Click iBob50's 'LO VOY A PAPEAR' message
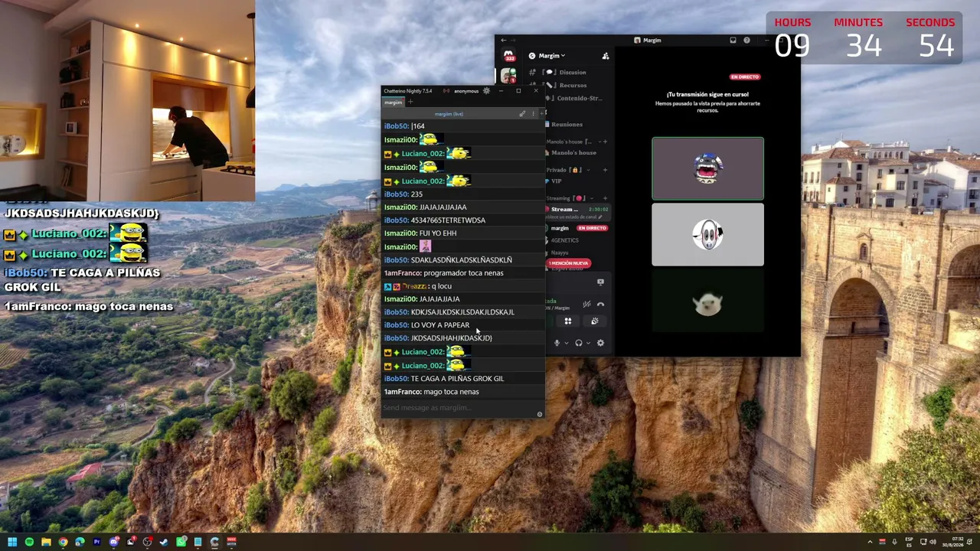Image resolution: width=980 pixels, height=551 pixels. tap(440, 325)
